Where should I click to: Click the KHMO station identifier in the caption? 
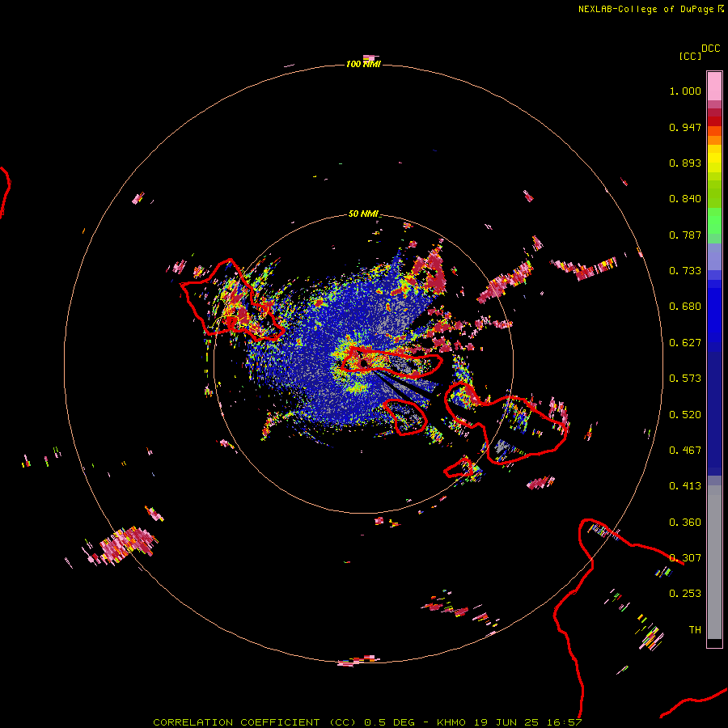[451, 722]
